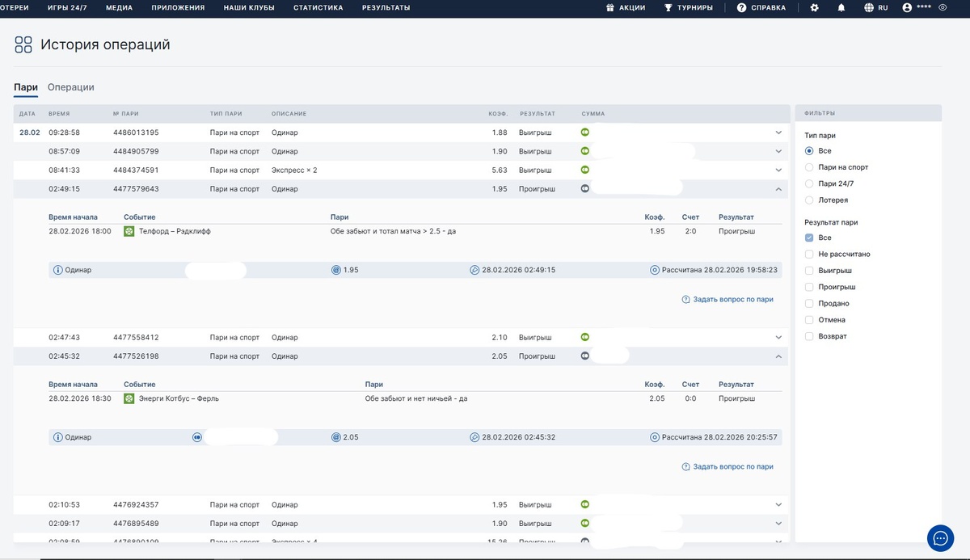Screen dimensions: 970x560
Task: Open the user profile icon
Action: point(907,7)
